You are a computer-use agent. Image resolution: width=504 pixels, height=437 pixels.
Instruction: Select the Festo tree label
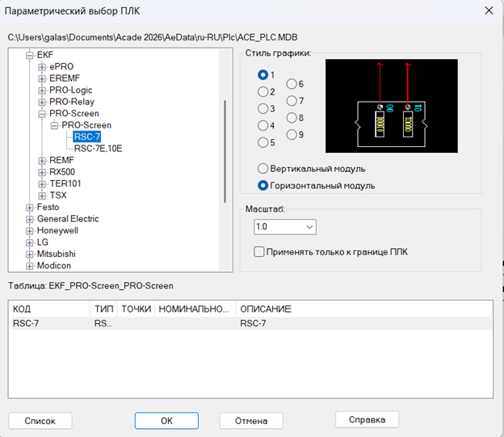tap(48, 207)
